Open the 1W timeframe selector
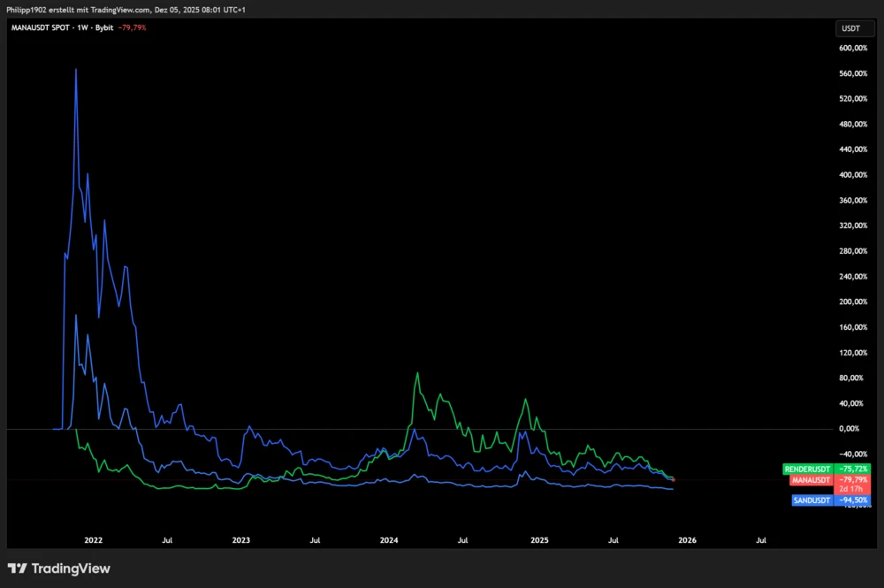 [84, 27]
